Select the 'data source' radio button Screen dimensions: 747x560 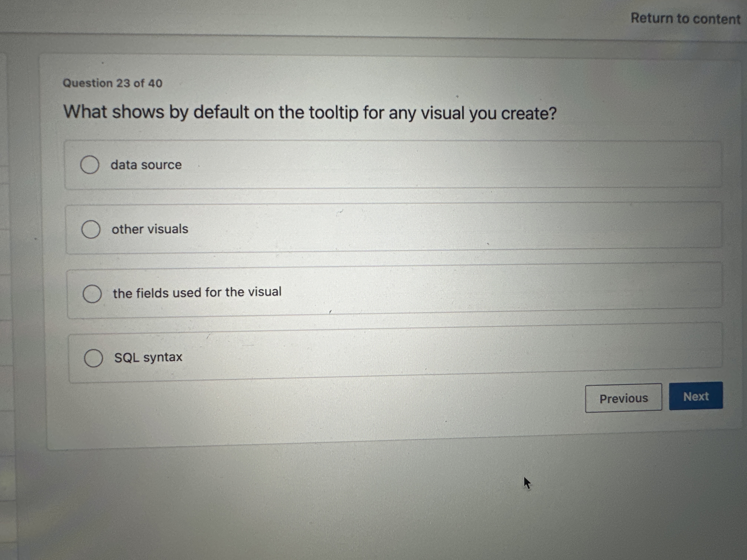click(x=89, y=165)
